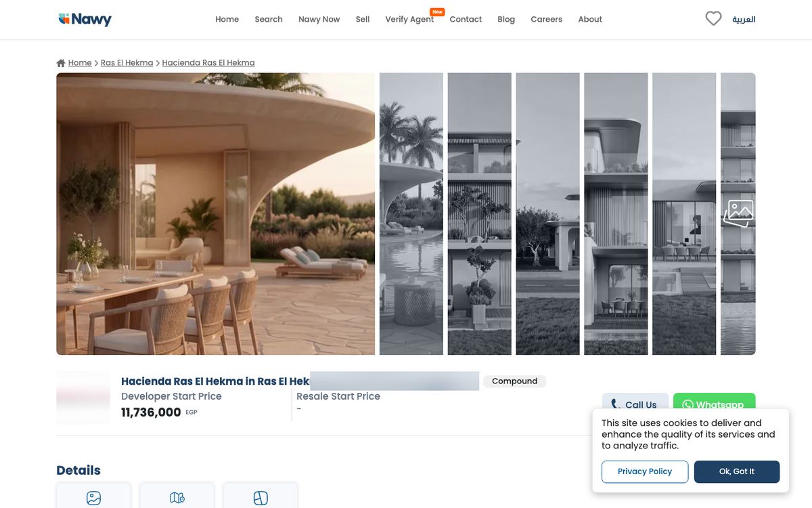The height and width of the screenshot is (508, 812).
Task: Click Resale Start Price label
Action: click(x=338, y=396)
